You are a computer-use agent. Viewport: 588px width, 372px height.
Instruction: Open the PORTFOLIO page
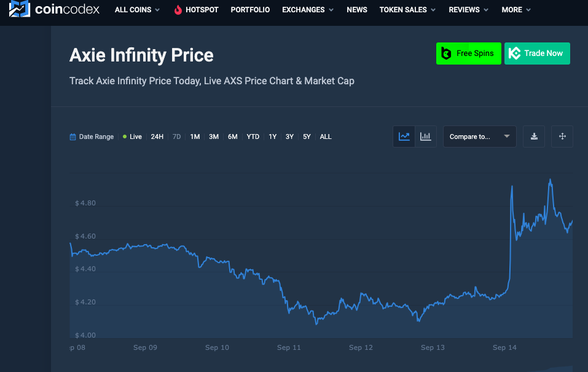click(x=250, y=10)
